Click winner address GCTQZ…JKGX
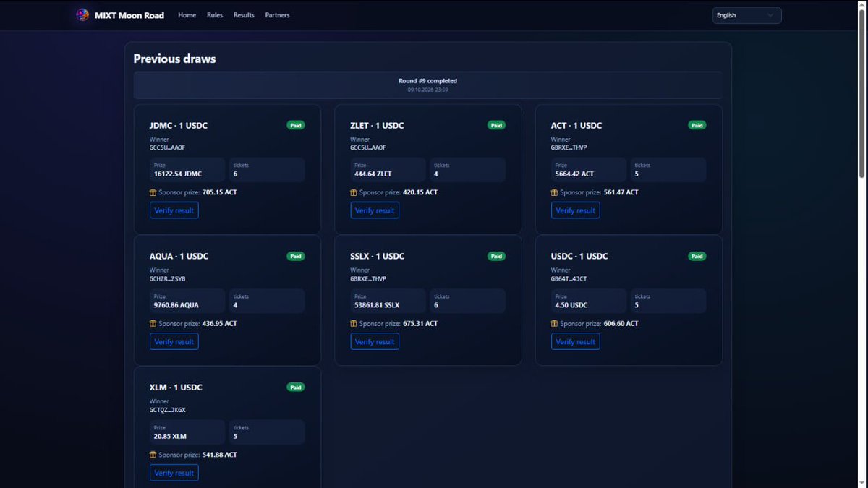 (x=167, y=410)
